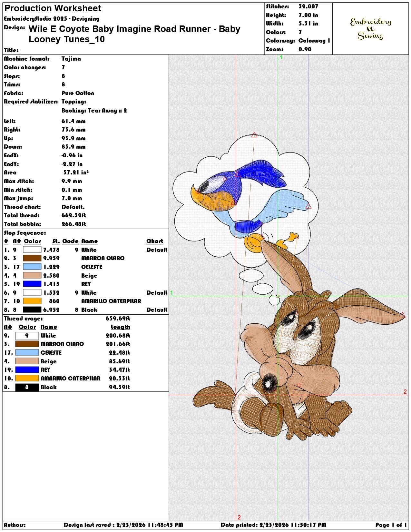Click Black swatch in thread usage table
Image resolution: width=411 pixels, height=532 pixels.
click(27, 387)
